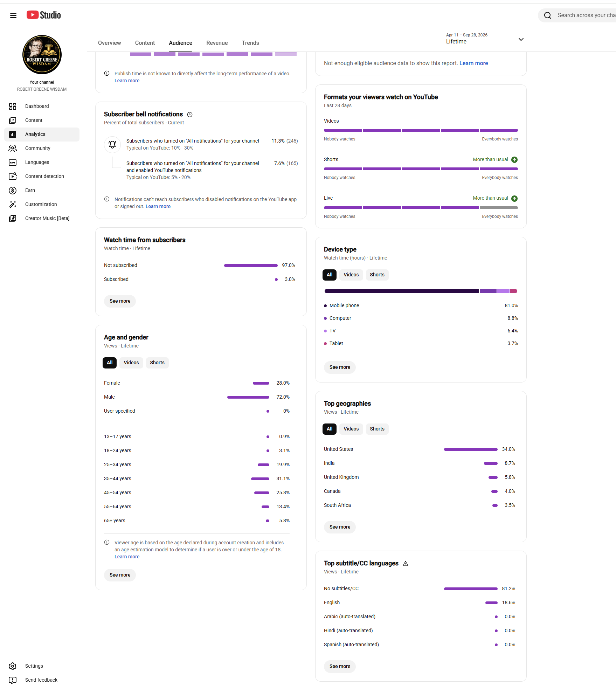The height and width of the screenshot is (689, 616).
Task: Click the Robert Greene channel avatar
Action: coord(42,55)
